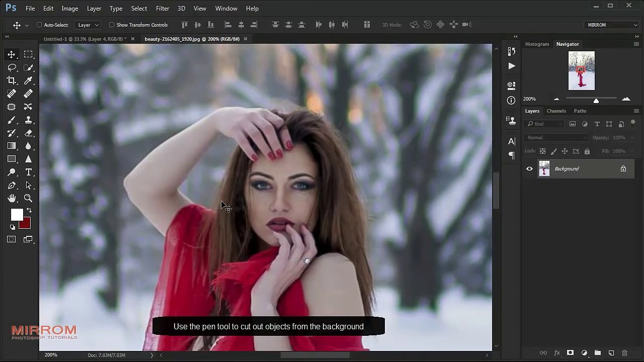Open the Normal blend mode dropdown
644x362 pixels.
pyautogui.click(x=556, y=138)
